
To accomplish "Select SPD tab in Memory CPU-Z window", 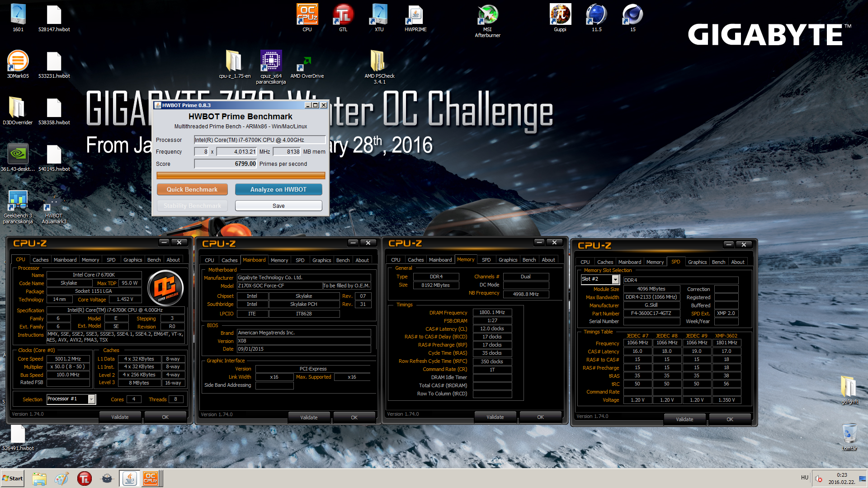I will 486,260.
